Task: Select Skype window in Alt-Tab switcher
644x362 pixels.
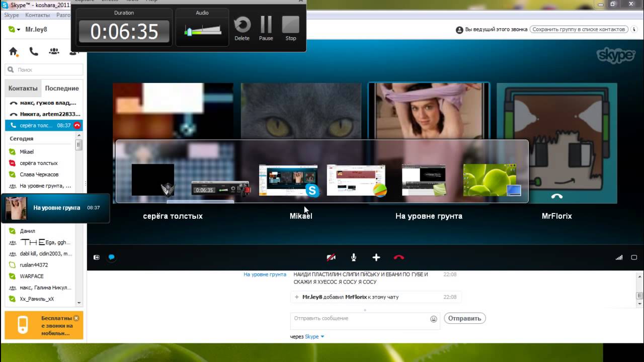Action: click(288, 180)
